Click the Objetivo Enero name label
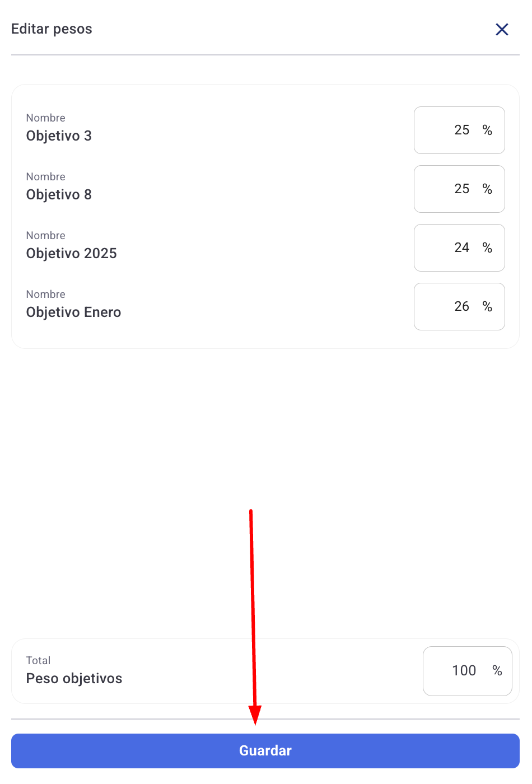Image resolution: width=532 pixels, height=784 pixels. (73, 312)
